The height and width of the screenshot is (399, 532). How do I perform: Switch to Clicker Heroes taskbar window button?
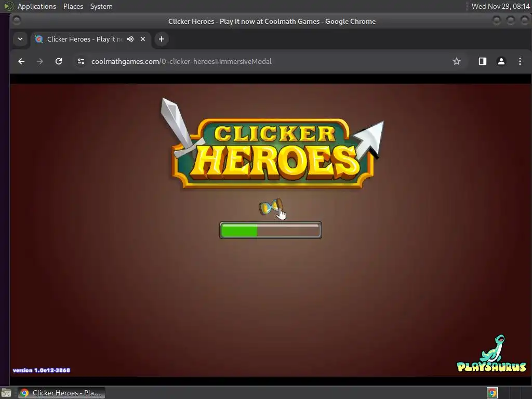click(61, 393)
